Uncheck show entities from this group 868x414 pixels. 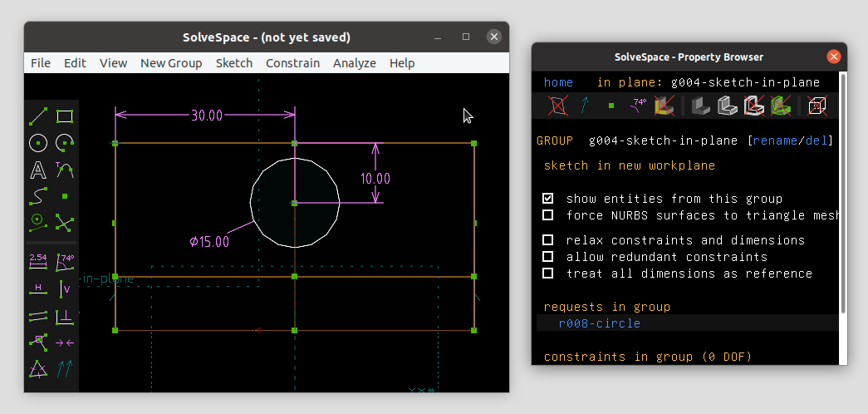pyautogui.click(x=547, y=199)
